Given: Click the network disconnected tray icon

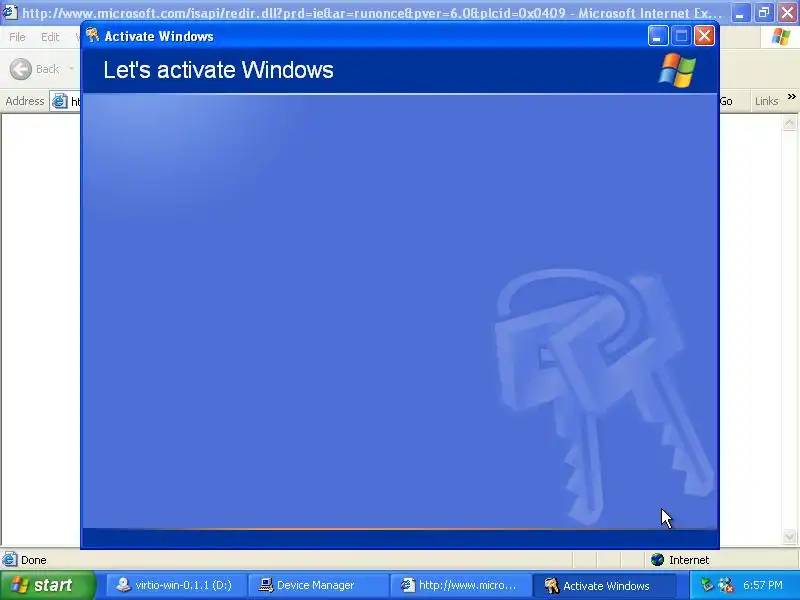Looking at the screenshot, I should [x=726, y=585].
